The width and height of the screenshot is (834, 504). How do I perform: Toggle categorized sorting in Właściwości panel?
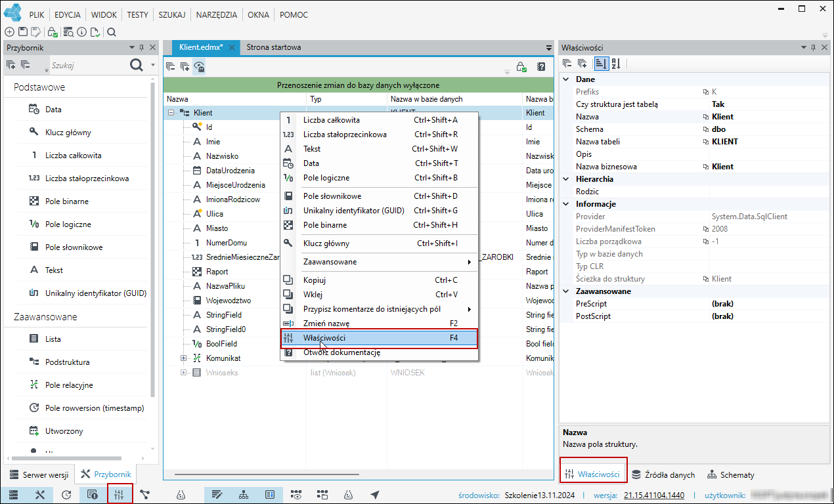(x=601, y=64)
